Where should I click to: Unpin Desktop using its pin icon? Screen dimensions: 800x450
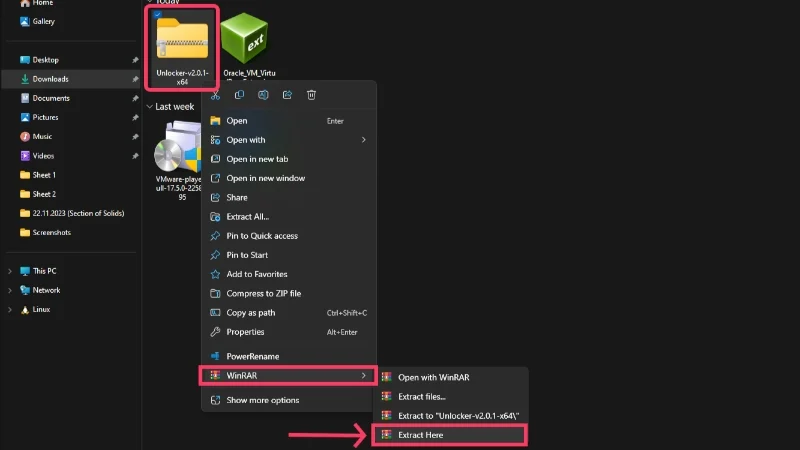[135, 60]
